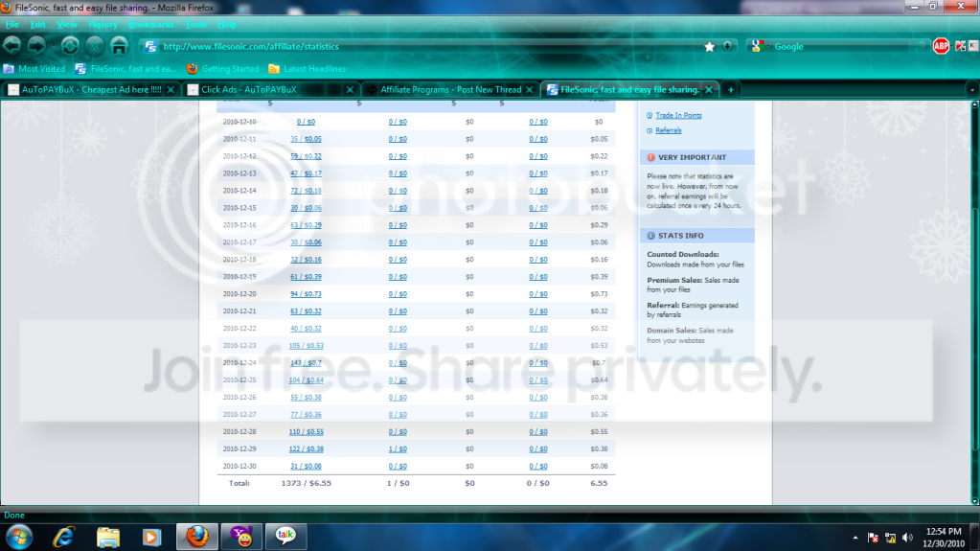
Task: Click the Referrals sidebar link
Action: (668, 130)
